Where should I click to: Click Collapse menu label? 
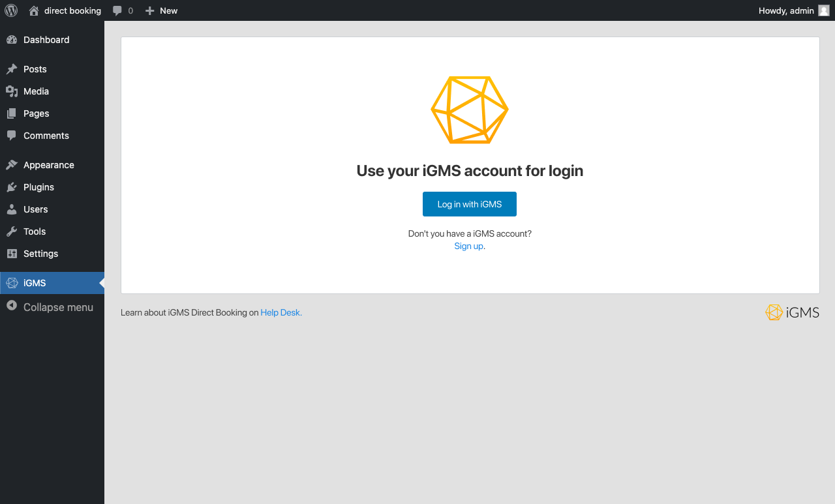[58, 307]
